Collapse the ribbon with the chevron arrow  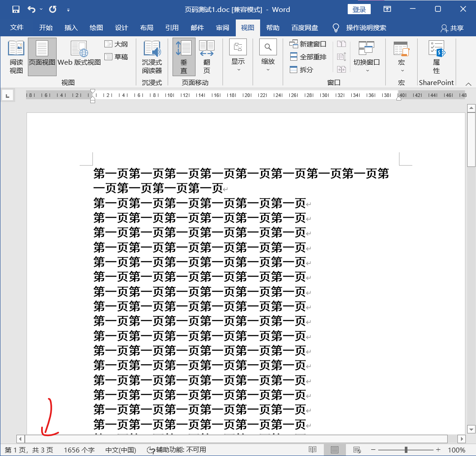(468, 84)
